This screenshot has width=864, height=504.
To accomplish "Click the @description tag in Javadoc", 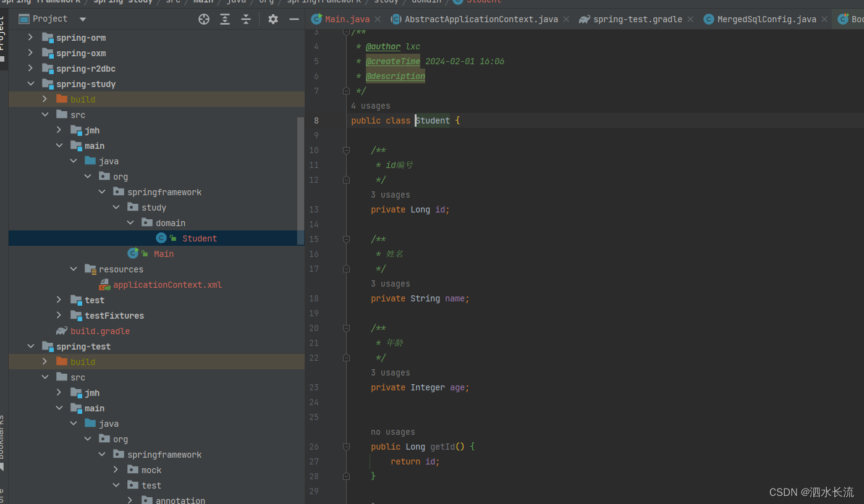I will click(x=396, y=76).
